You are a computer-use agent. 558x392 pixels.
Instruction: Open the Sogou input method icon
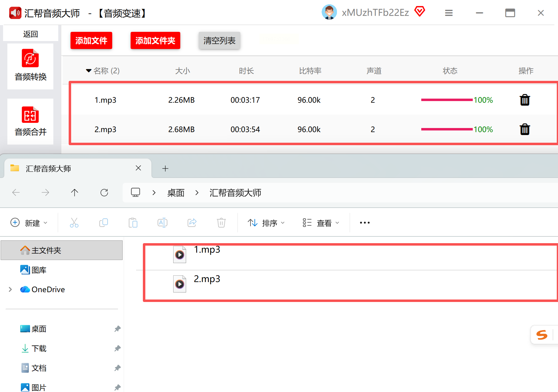click(542, 335)
